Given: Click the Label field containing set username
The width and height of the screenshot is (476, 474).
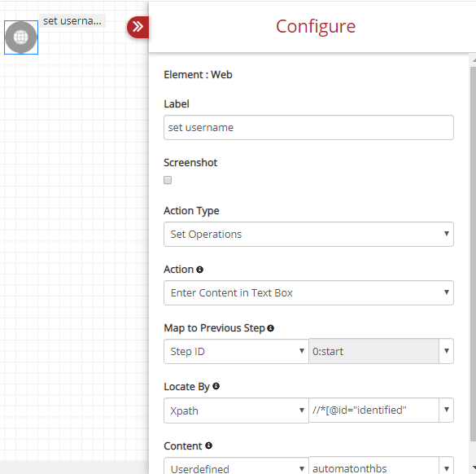Looking at the screenshot, I should coord(308,128).
